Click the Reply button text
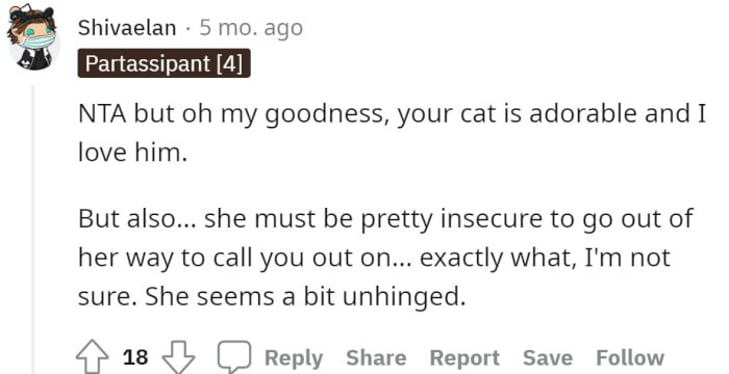 (x=294, y=358)
